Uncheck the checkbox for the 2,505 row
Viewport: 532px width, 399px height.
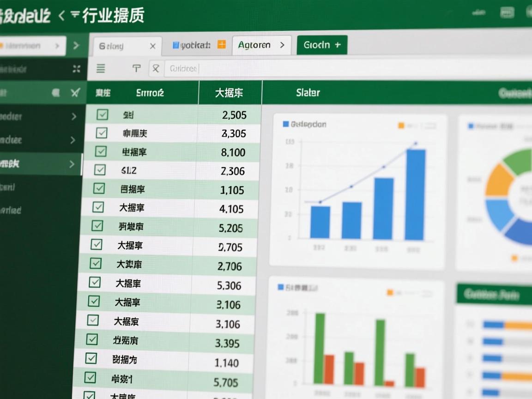[102, 115]
